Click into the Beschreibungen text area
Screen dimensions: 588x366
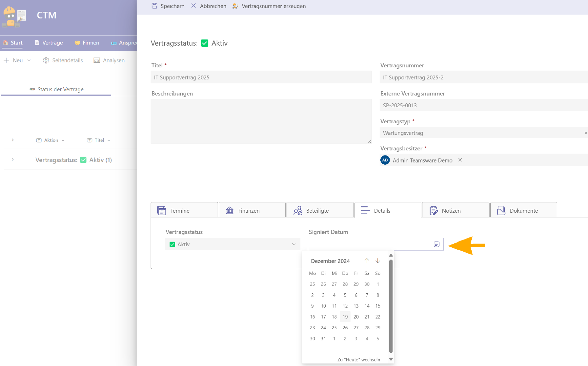[x=261, y=121]
